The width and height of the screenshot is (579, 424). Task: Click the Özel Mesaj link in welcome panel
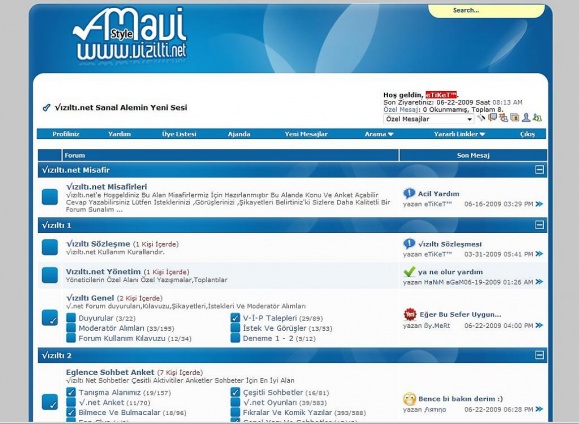click(x=401, y=109)
